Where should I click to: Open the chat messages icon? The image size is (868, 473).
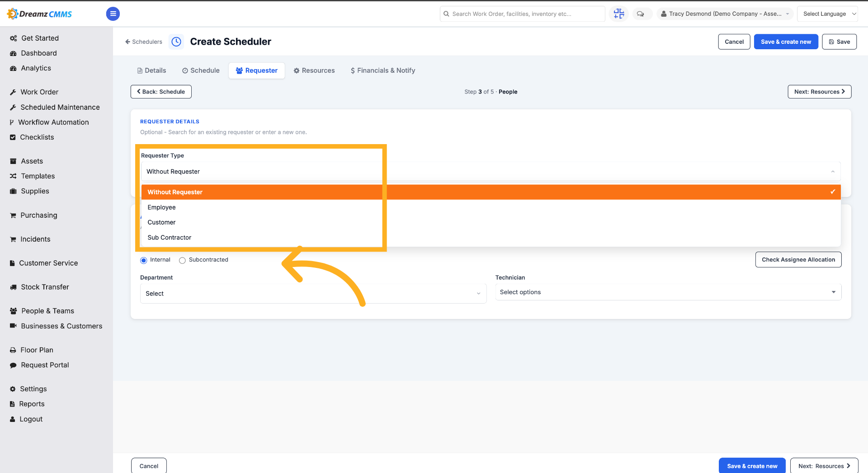pos(641,14)
